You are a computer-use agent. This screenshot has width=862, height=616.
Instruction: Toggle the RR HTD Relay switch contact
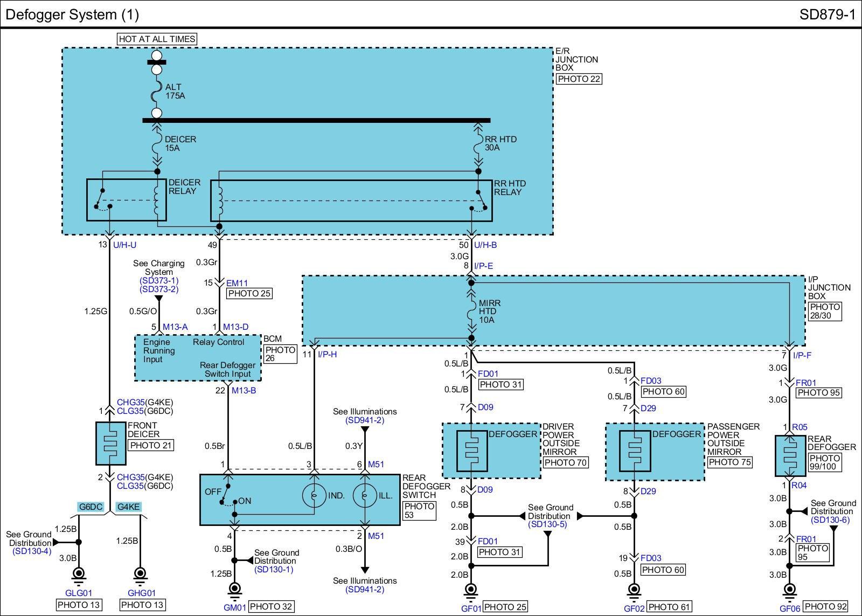click(x=479, y=200)
